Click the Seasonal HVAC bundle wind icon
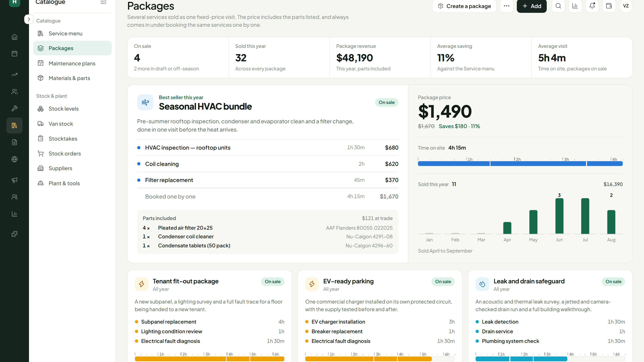 (x=145, y=102)
